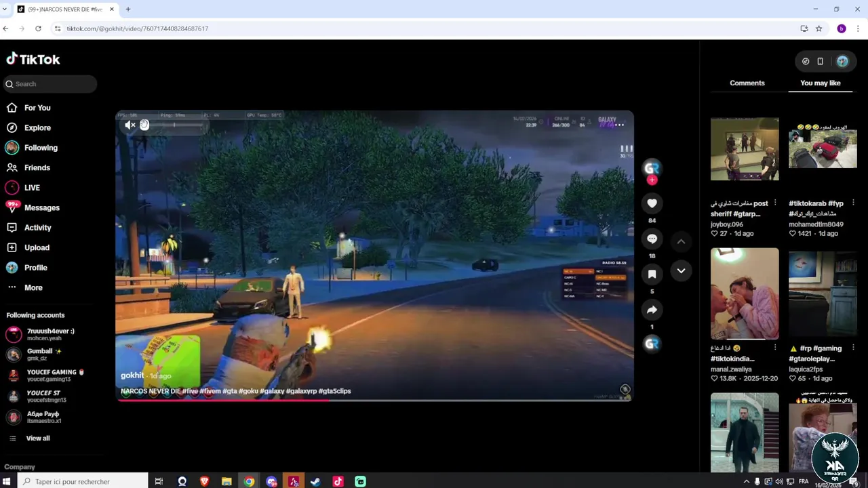Image resolution: width=868 pixels, height=488 pixels.
Task: Open File Explorer from the taskbar
Action: (226, 481)
